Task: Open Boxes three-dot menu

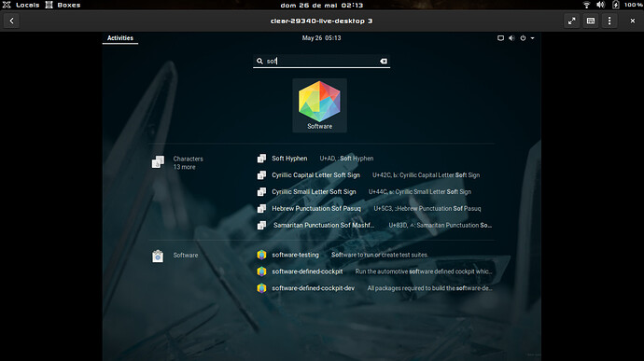Action: pyautogui.click(x=609, y=21)
